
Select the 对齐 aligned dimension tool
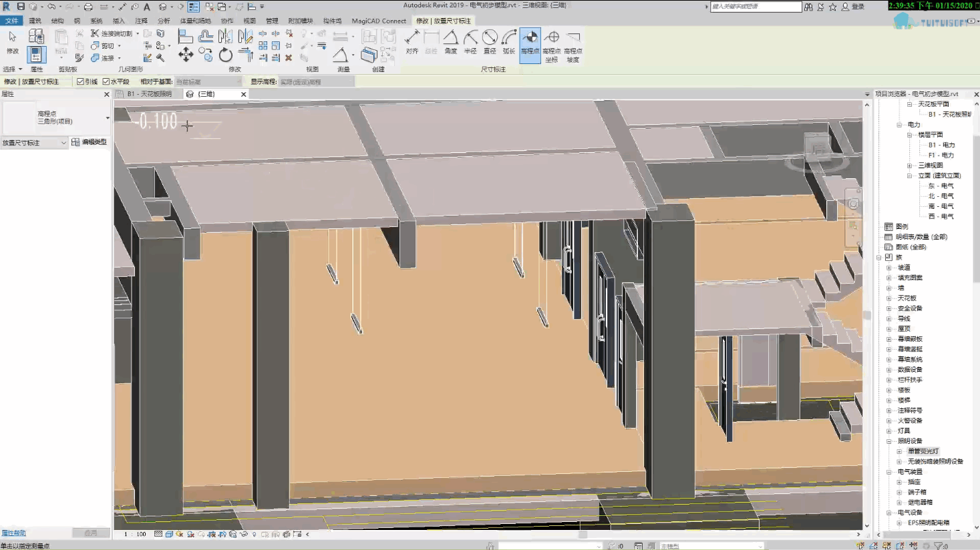click(x=412, y=41)
